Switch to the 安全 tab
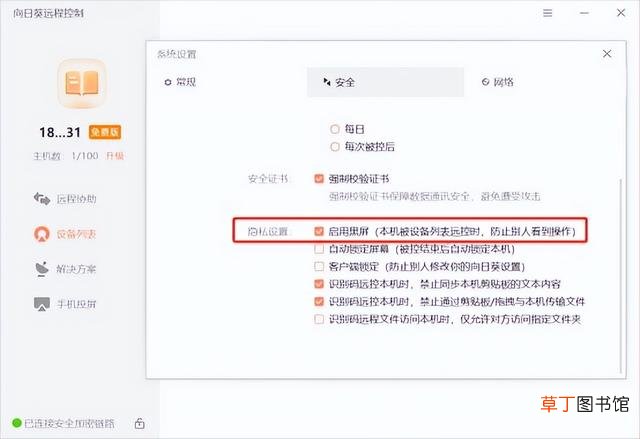This screenshot has height=439, width=640. 385,82
